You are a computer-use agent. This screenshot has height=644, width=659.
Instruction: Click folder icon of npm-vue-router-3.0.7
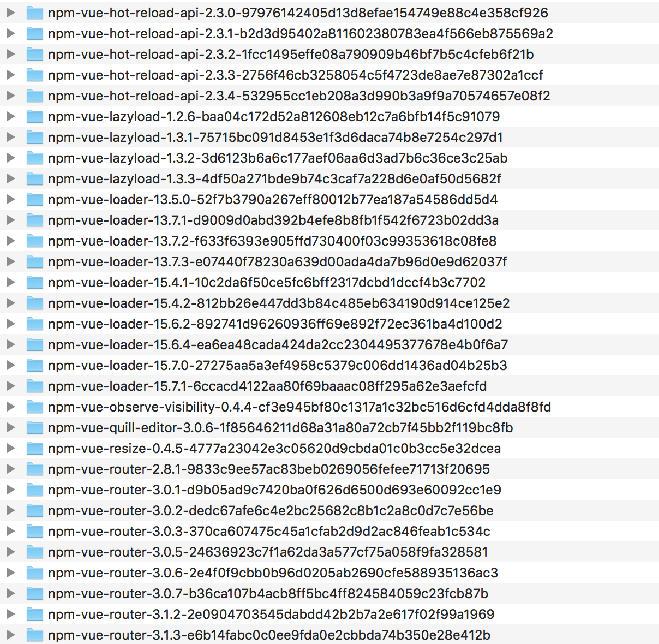[x=35, y=593]
